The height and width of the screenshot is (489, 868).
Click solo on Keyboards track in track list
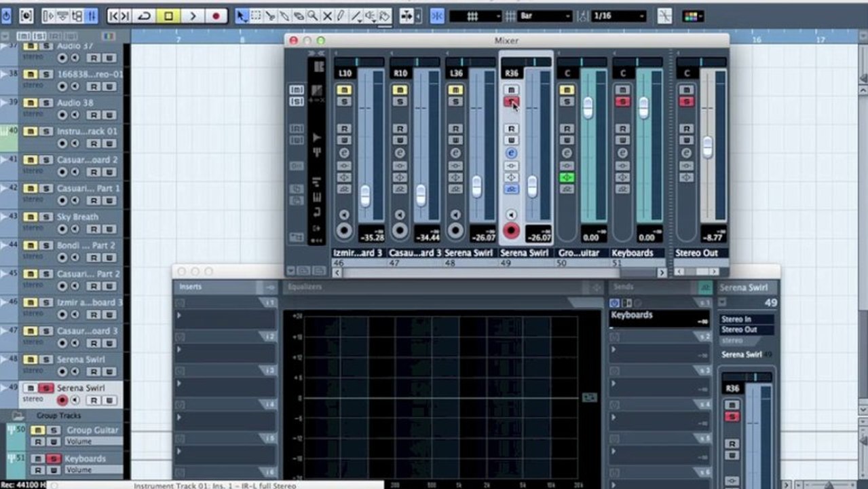52,458
